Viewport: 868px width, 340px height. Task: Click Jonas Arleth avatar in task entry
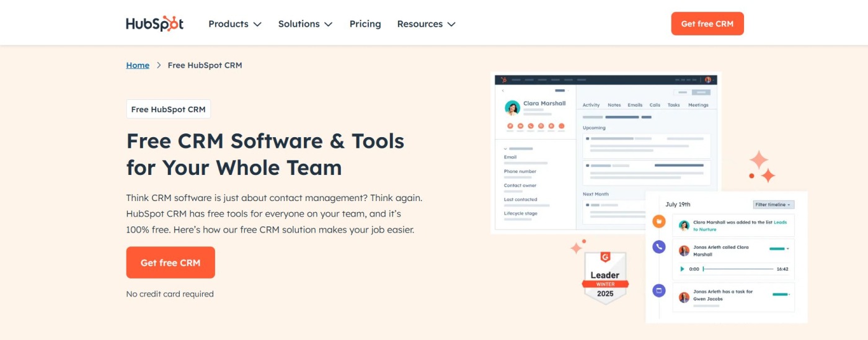tap(684, 297)
